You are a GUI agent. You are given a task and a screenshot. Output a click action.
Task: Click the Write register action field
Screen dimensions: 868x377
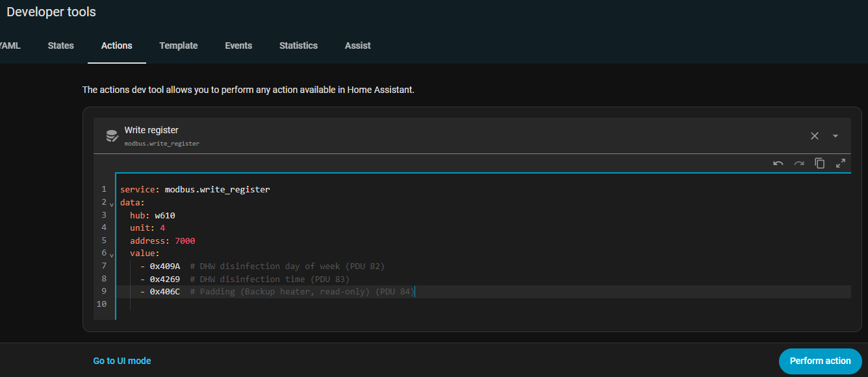(455, 136)
